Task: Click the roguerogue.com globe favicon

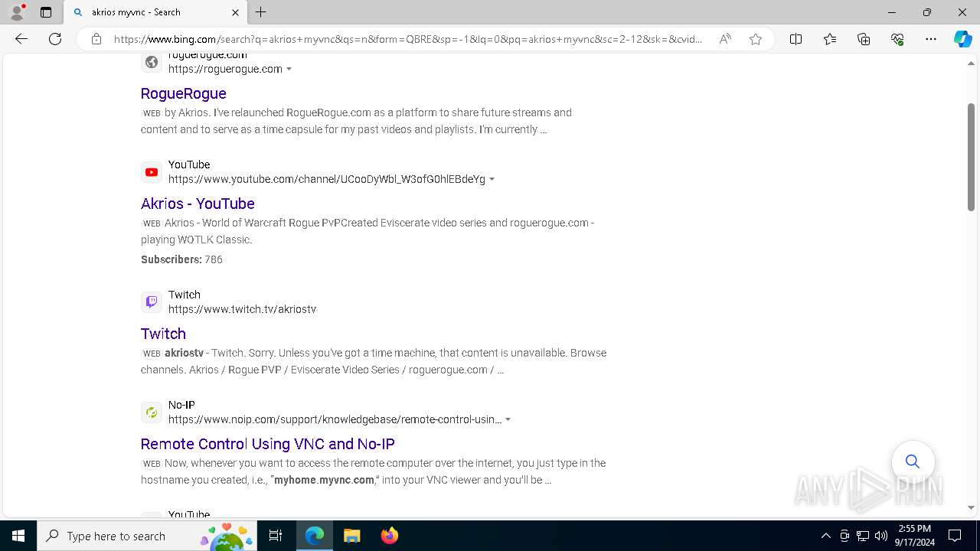Action: tap(152, 62)
